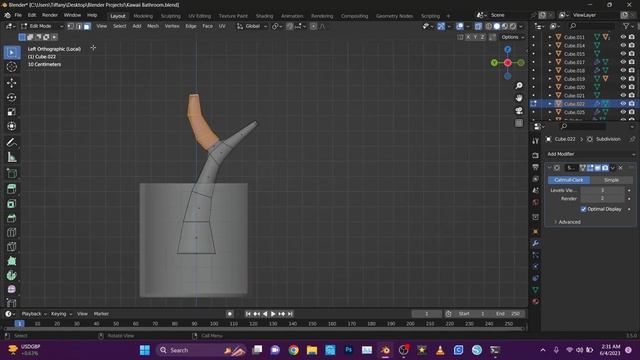The width and height of the screenshot is (640, 360).
Task: Open the timeline Playback dropdown
Action: (34, 314)
